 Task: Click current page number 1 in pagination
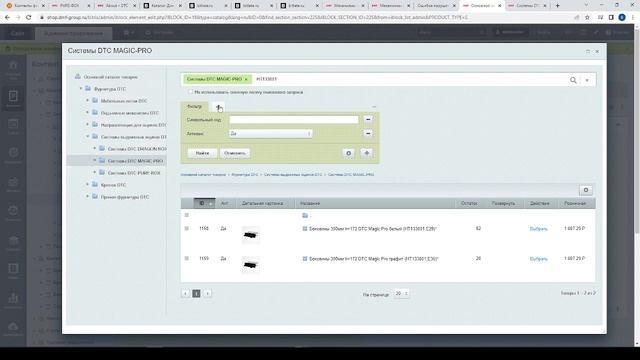(x=196, y=293)
